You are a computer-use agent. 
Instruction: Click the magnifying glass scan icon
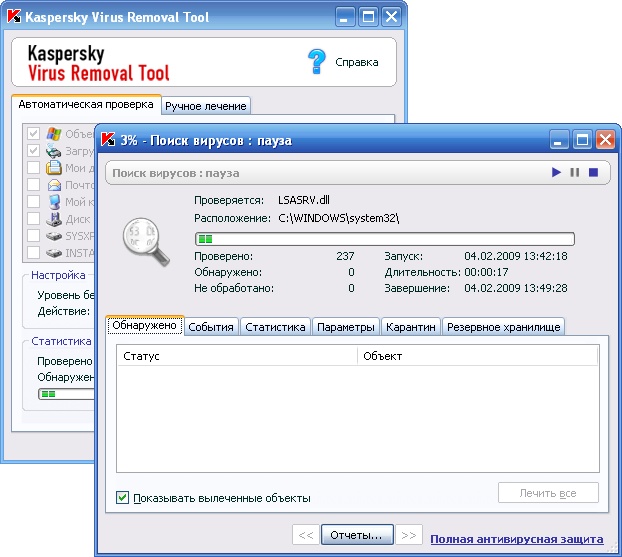pos(146,242)
